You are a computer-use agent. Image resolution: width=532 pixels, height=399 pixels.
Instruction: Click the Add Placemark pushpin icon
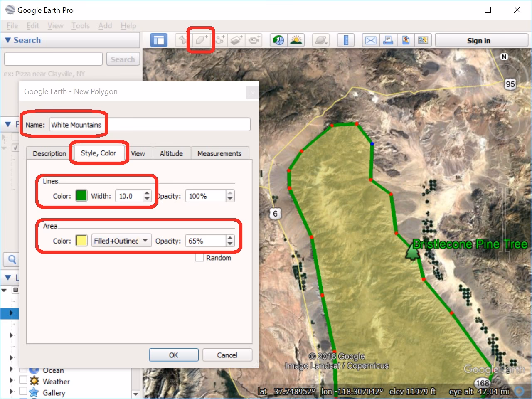(183, 40)
